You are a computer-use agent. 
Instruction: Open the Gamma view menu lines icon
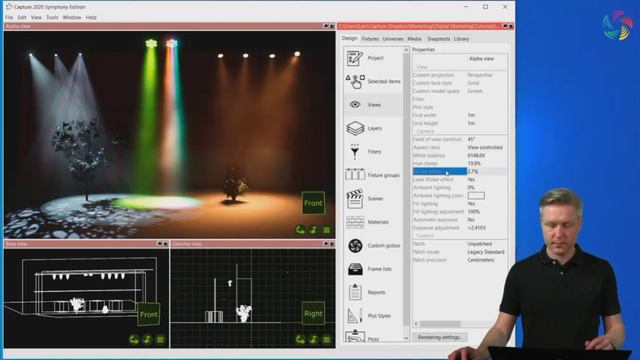click(x=327, y=340)
